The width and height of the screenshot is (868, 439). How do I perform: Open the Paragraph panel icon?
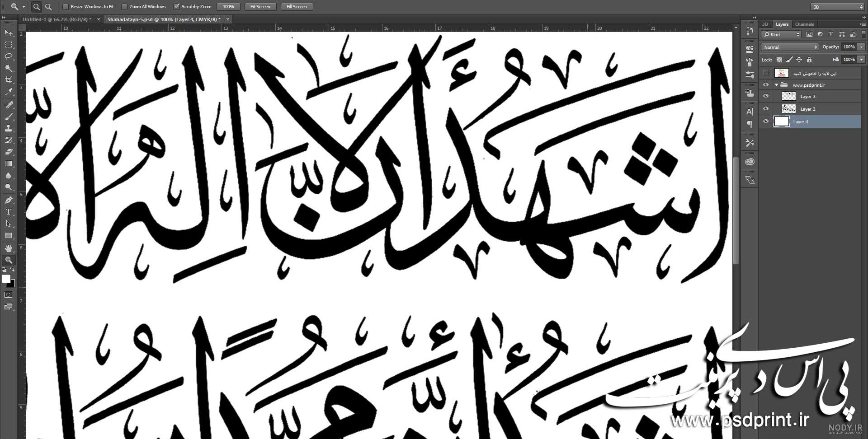pyautogui.click(x=750, y=124)
